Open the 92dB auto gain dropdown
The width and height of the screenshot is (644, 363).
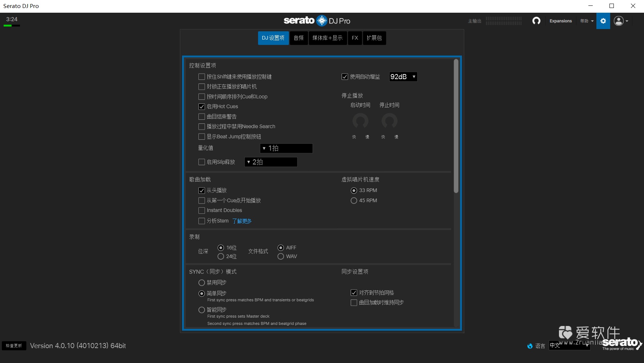click(403, 77)
